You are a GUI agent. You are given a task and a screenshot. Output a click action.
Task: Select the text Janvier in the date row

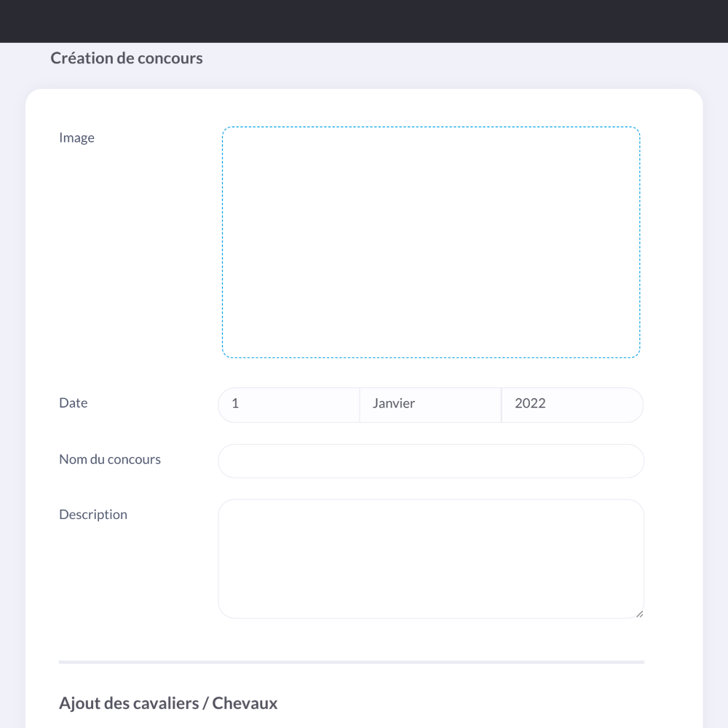pyautogui.click(x=394, y=403)
